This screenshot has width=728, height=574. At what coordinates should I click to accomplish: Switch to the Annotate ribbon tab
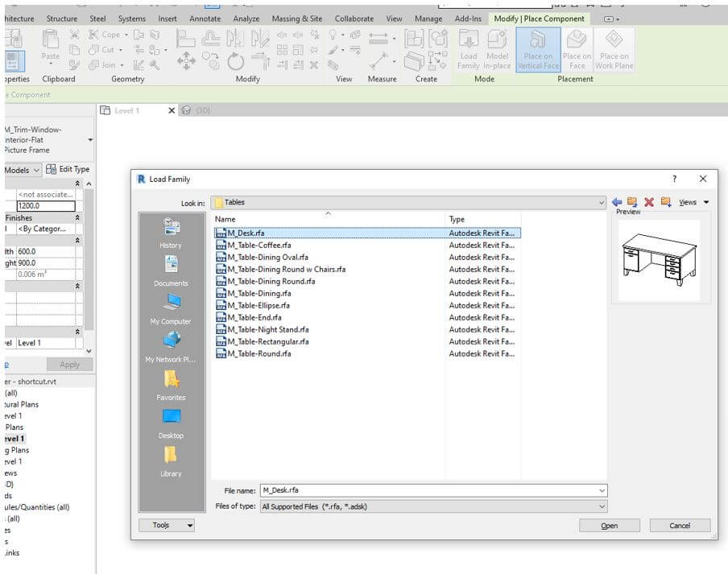point(205,18)
